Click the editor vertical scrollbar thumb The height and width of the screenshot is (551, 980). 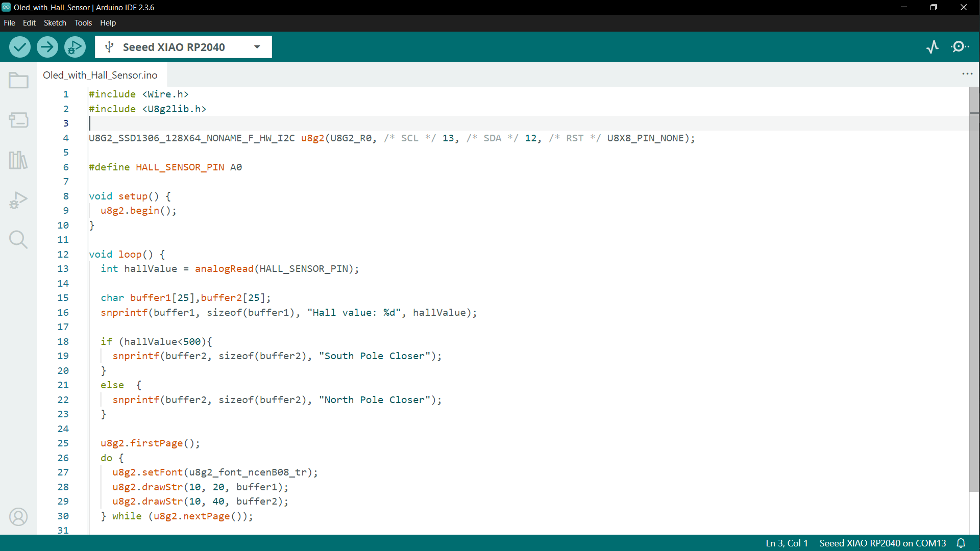(974, 289)
